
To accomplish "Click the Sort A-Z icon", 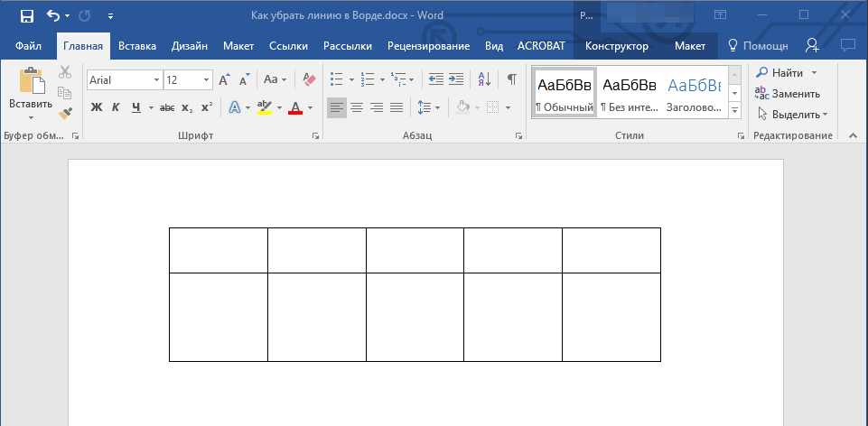I will click(483, 79).
